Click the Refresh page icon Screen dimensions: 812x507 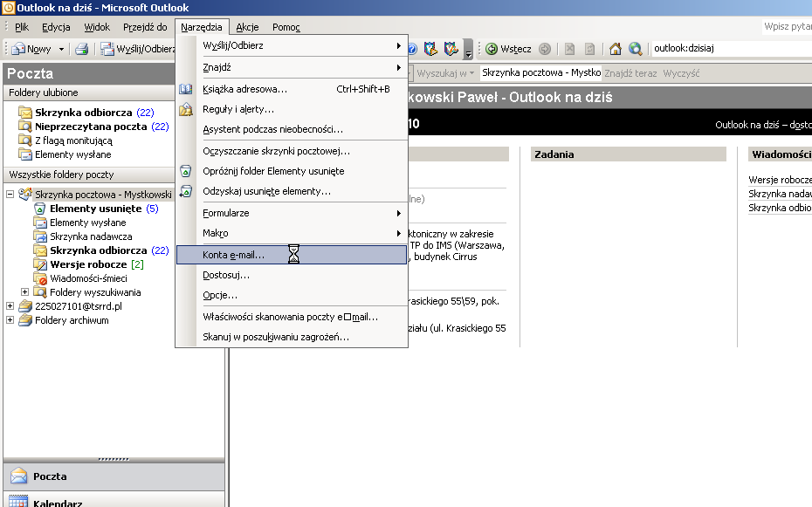click(590, 49)
